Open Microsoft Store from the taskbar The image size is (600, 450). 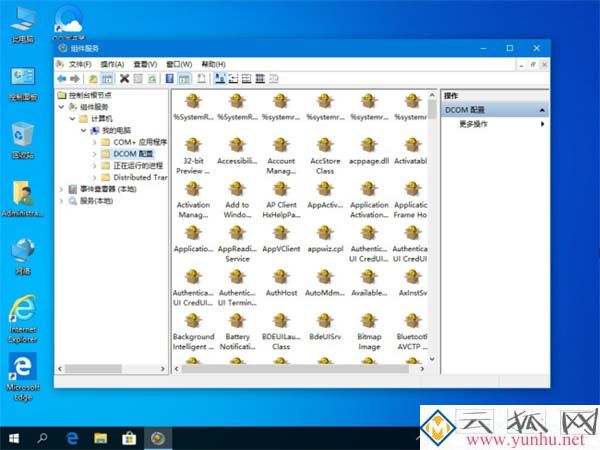[x=129, y=438]
